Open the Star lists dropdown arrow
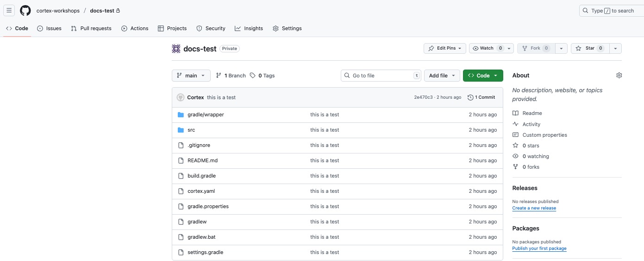 [615, 48]
